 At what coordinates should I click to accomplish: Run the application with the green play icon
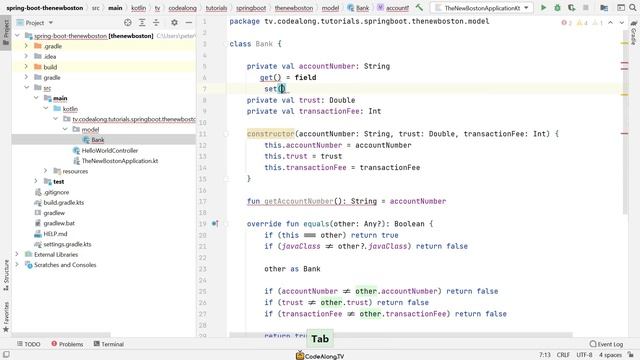[543, 8]
